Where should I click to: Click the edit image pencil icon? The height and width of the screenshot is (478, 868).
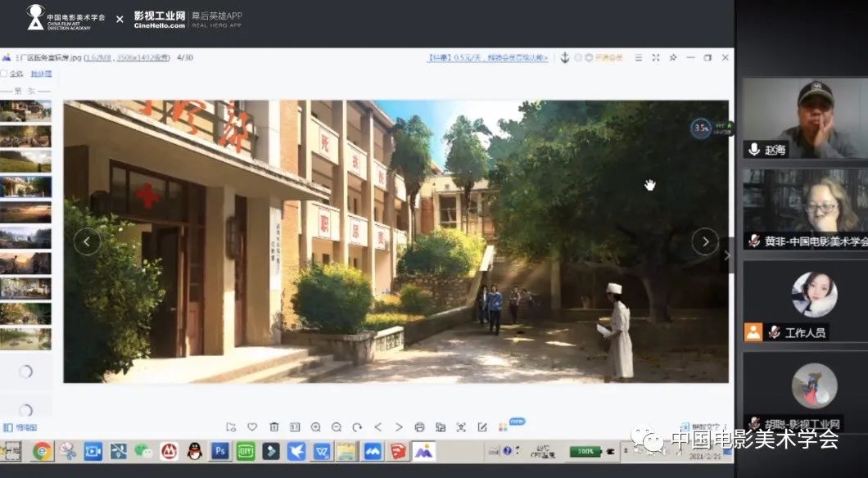[x=482, y=427]
